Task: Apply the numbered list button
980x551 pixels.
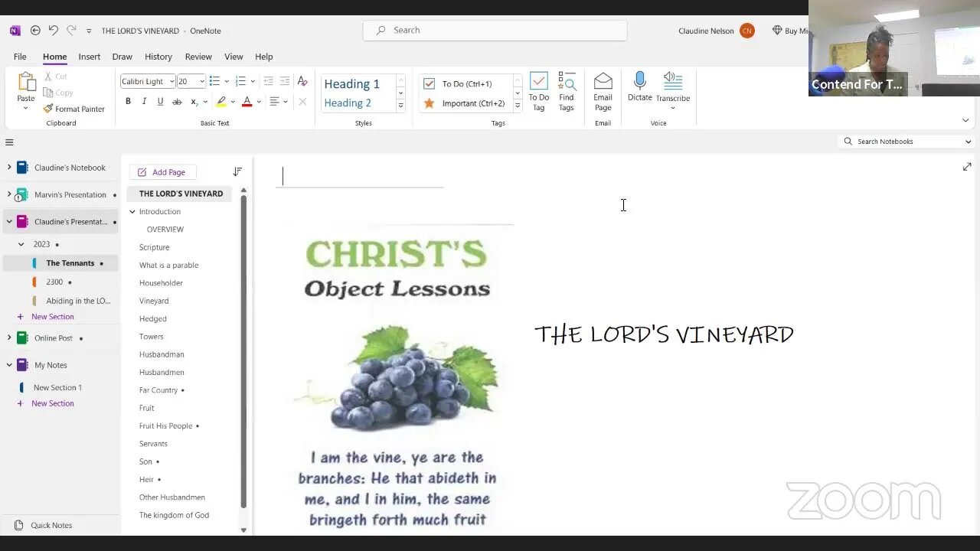Action: coord(240,81)
